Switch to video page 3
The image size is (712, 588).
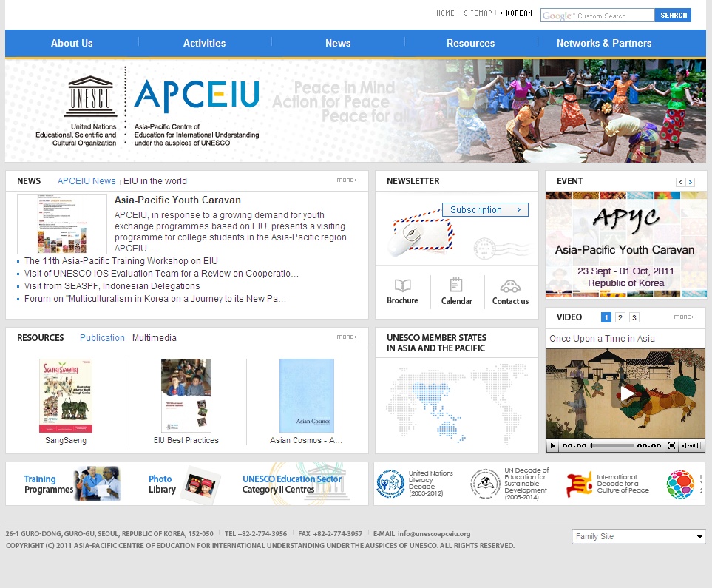point(634,317)
